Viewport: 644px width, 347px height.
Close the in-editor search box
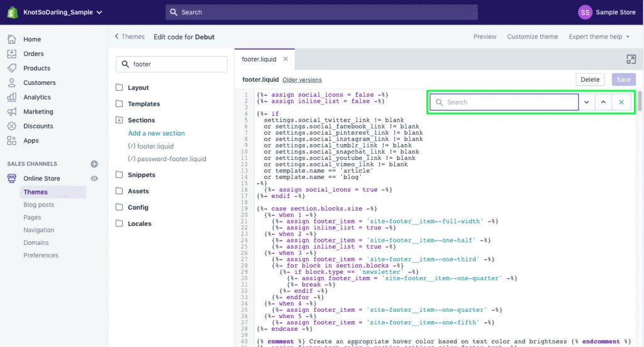(x=621, y=103)
